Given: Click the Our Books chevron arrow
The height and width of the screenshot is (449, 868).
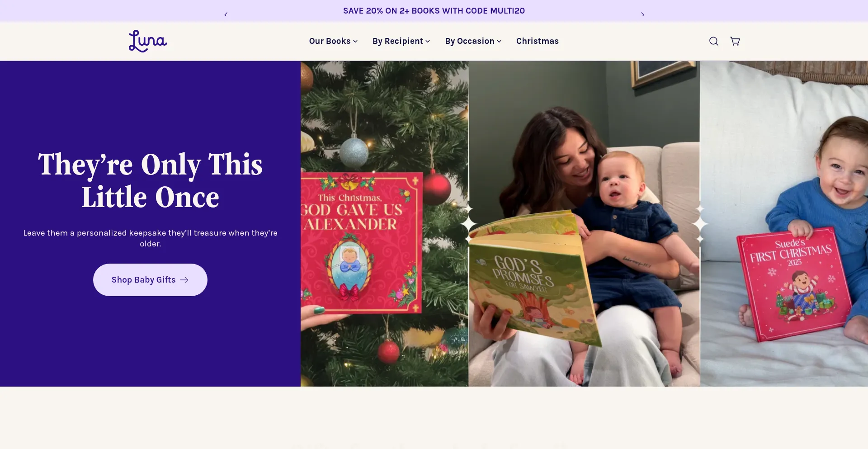Looking at the screenshot, I should pos(355,42).
